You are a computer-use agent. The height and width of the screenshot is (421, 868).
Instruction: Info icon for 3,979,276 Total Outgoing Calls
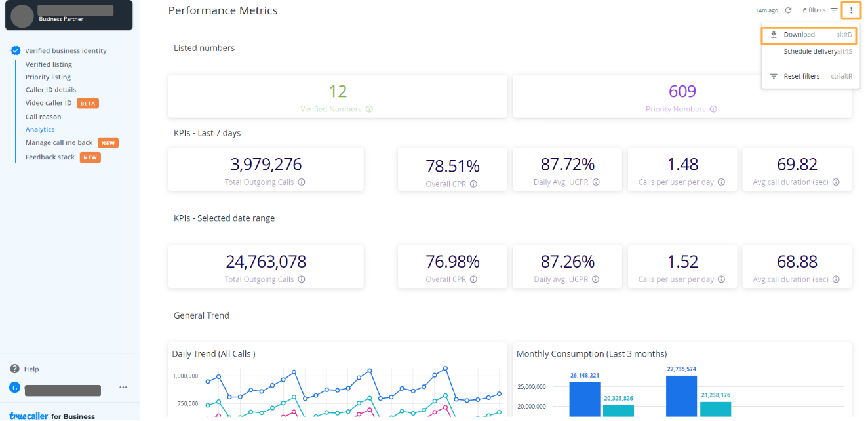(302, 182)
